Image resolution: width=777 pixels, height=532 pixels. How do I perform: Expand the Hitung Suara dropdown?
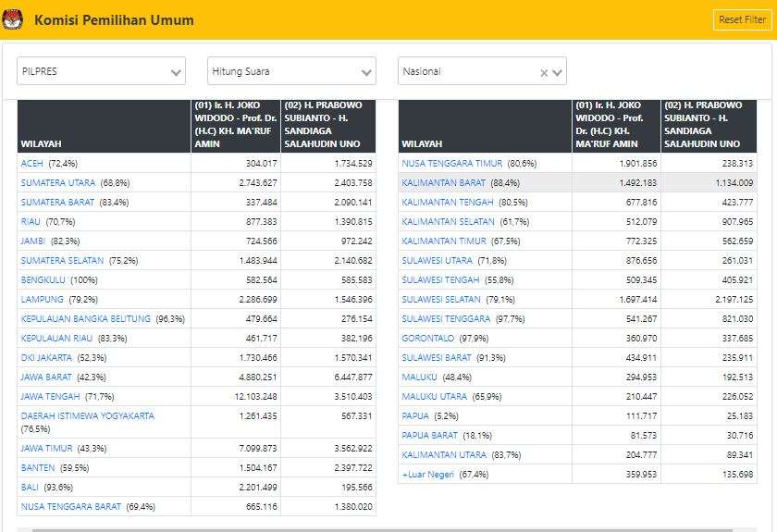(291, 71)
